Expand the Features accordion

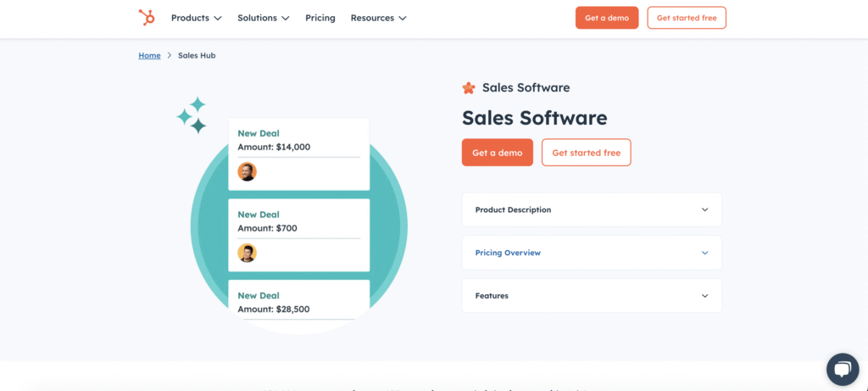pyautogui.click(x=592, y=296)
